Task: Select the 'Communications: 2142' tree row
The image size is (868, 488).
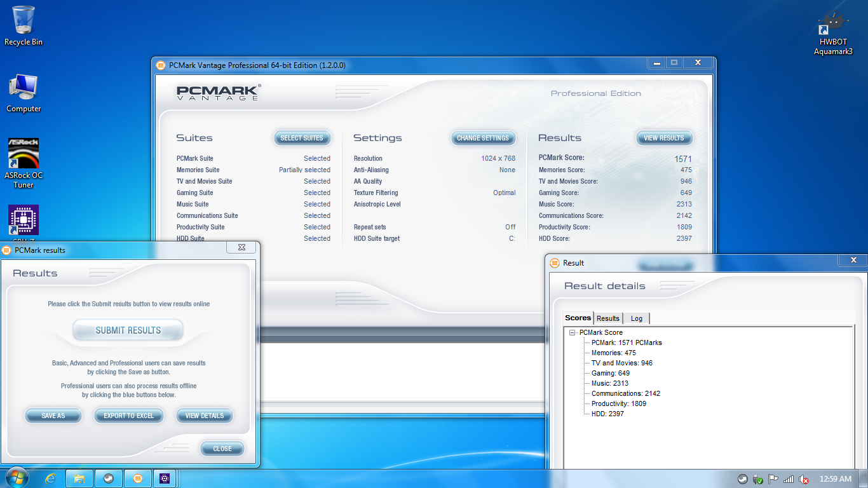Action: coord(626,393)
